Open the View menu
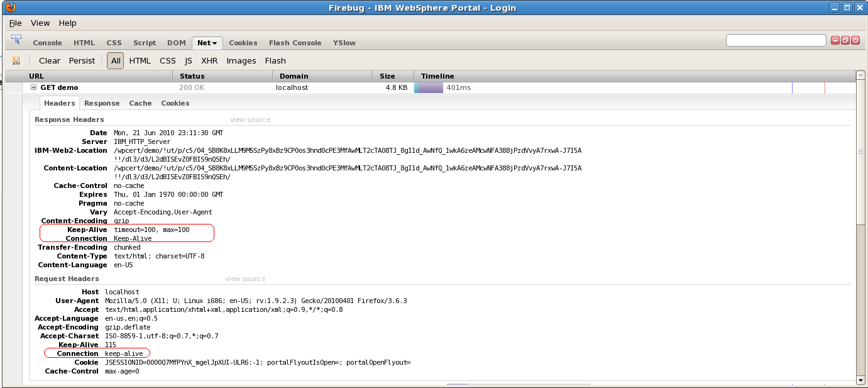Image resolution: width=868 pixels, height=388 pixels. coord(40,23)
